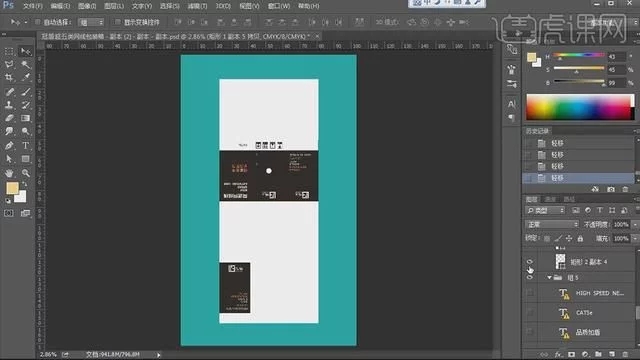Screen dimensions: 640x360
Task: Click layer opacity value field
Action: tap(621, 224)
